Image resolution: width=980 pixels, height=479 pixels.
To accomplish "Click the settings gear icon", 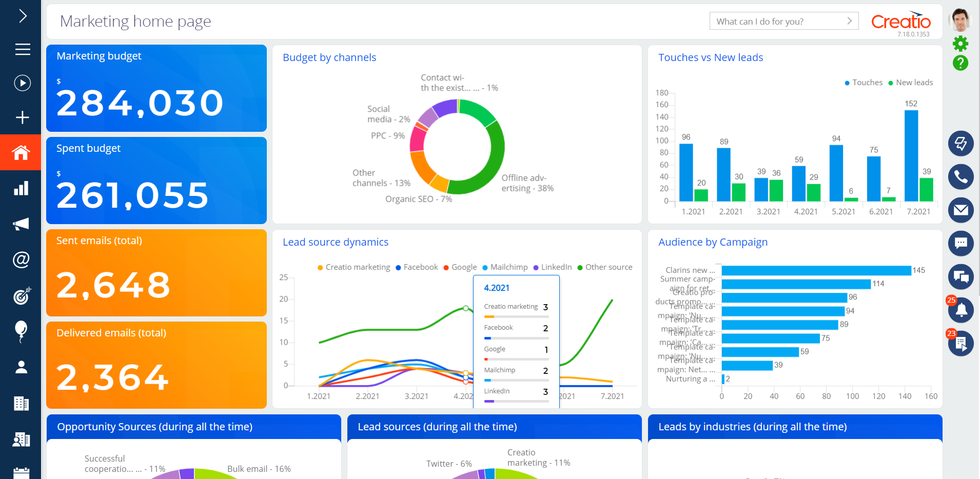I will 960,44.
